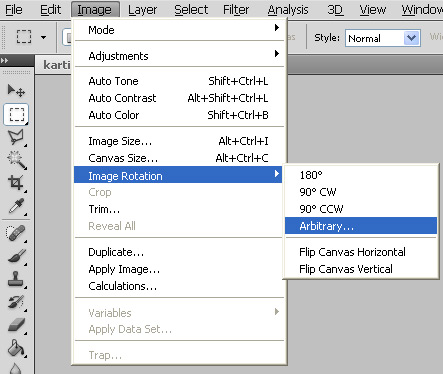This screenshot has height=374, width=443.
Task: Open the Filter menu
Action: tap(236, 10)
